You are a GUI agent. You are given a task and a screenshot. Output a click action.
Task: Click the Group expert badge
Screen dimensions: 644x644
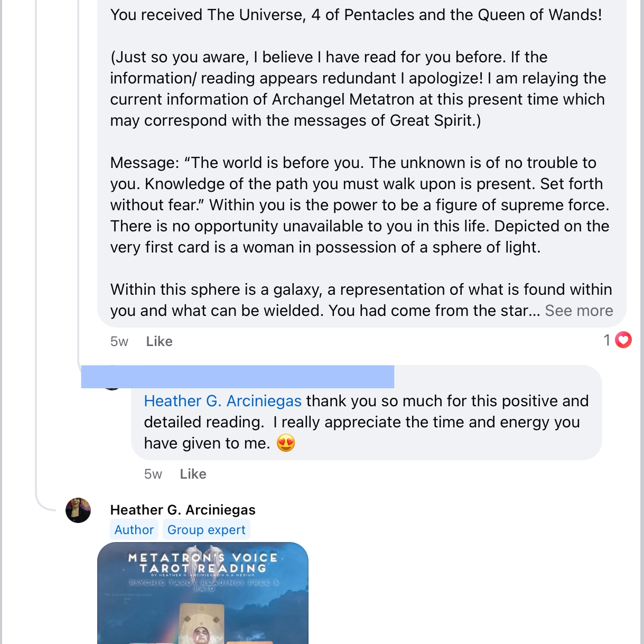206,530
